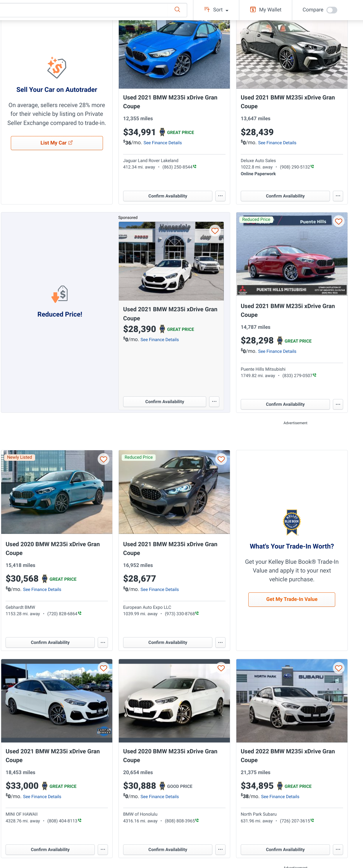Click the List My Car button
This screenshot has width=363, height=868.
click(x=57, y=143)
